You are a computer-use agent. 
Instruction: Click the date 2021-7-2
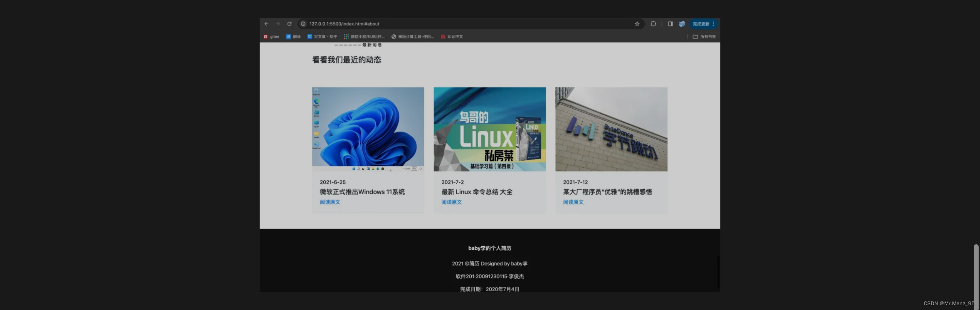[x=453, y=182]
